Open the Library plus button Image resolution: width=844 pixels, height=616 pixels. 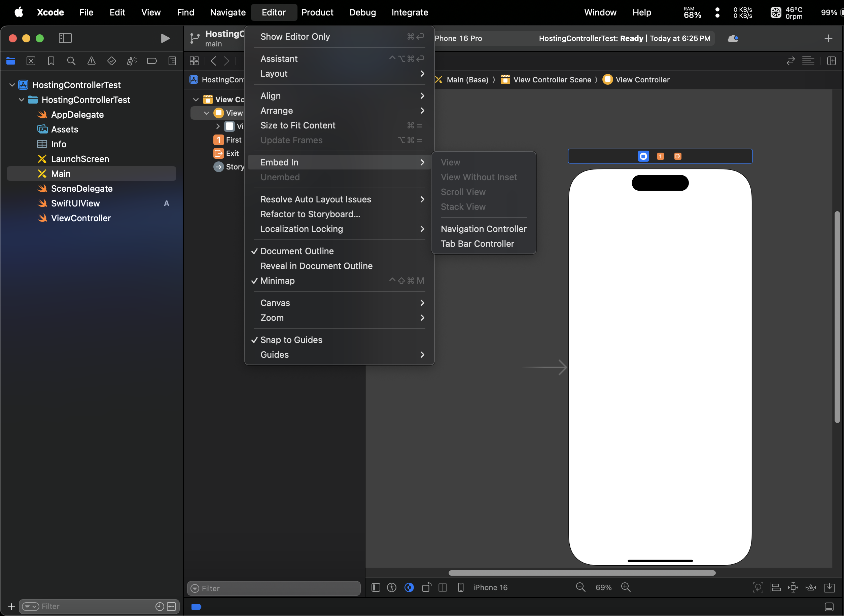[828, 38]
